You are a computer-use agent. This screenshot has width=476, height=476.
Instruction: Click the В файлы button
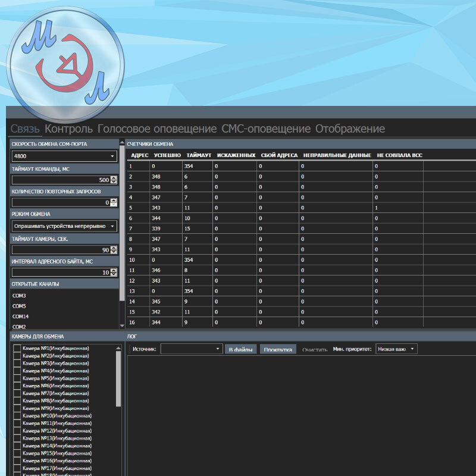pyautogui.click(x=241, y=349)
